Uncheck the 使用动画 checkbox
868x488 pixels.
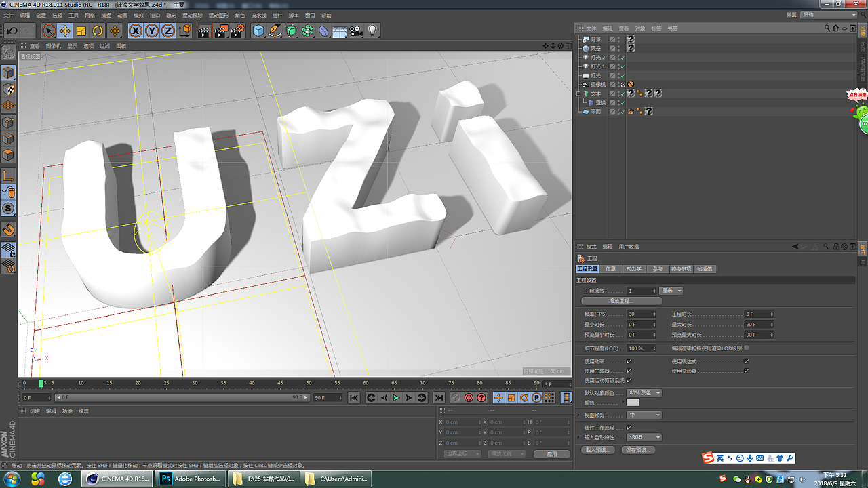[629, 361]
